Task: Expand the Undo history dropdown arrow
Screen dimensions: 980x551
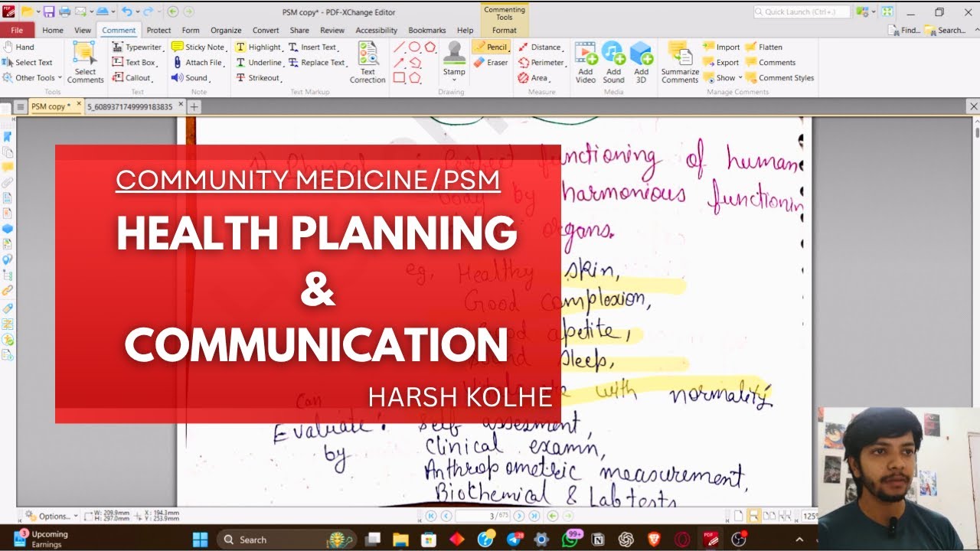Action: [x=139, y=11]
